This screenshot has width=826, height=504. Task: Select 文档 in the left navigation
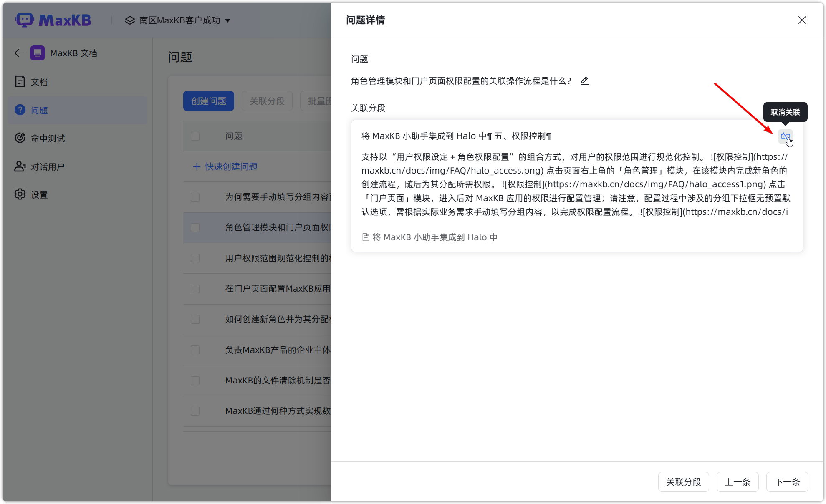click(x=39, y=82)
